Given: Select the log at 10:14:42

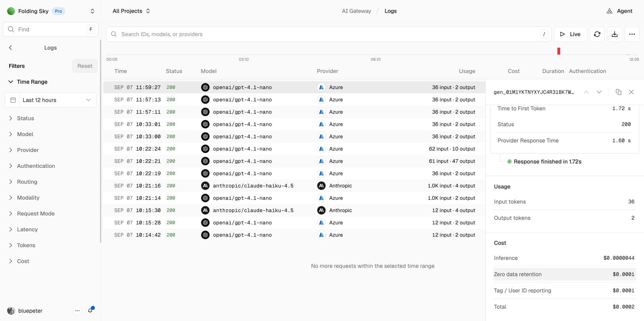Looking at the screenshot, I should coord(294,235).
